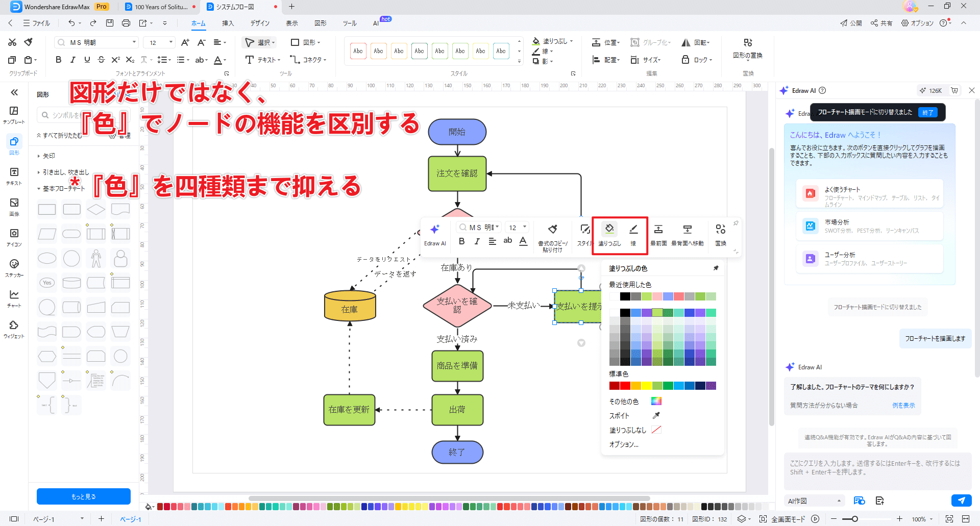Pick the red standard color swatch
The width and height of the screenshot is (980, 526).
[625, 386]
